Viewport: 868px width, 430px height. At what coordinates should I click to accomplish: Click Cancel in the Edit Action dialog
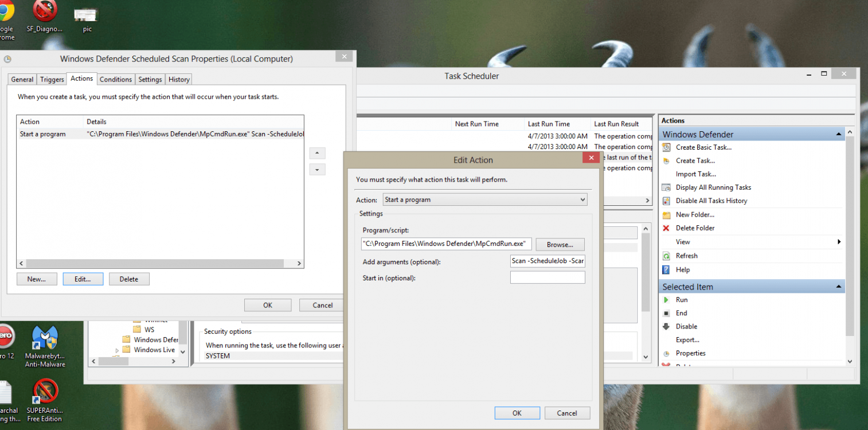[567, 413]
